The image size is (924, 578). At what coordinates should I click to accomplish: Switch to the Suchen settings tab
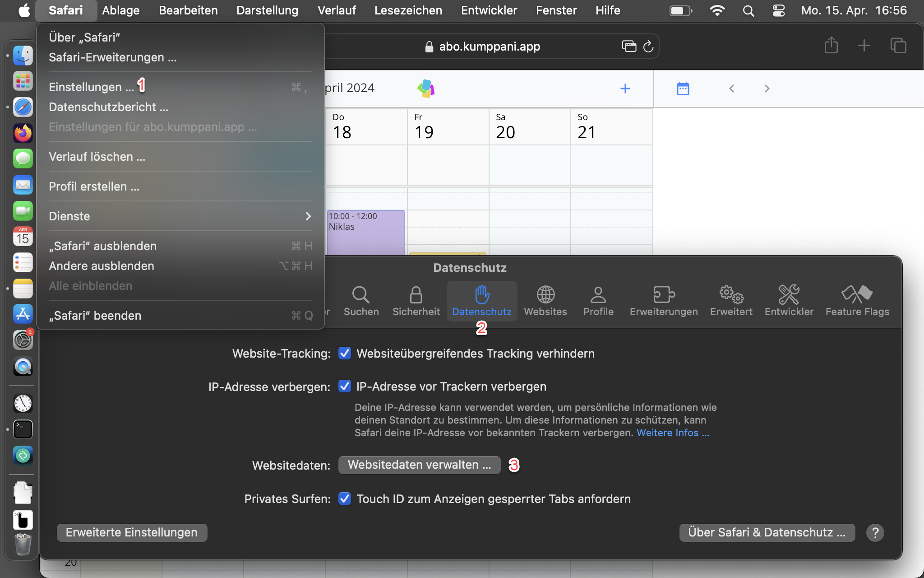(361, 301)
